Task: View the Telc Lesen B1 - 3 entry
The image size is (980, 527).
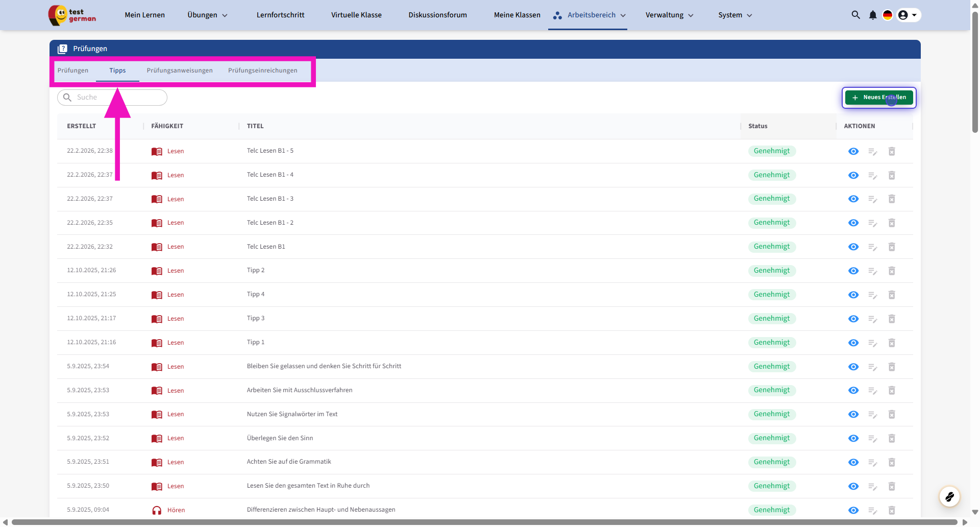Action: coord(853,199)
